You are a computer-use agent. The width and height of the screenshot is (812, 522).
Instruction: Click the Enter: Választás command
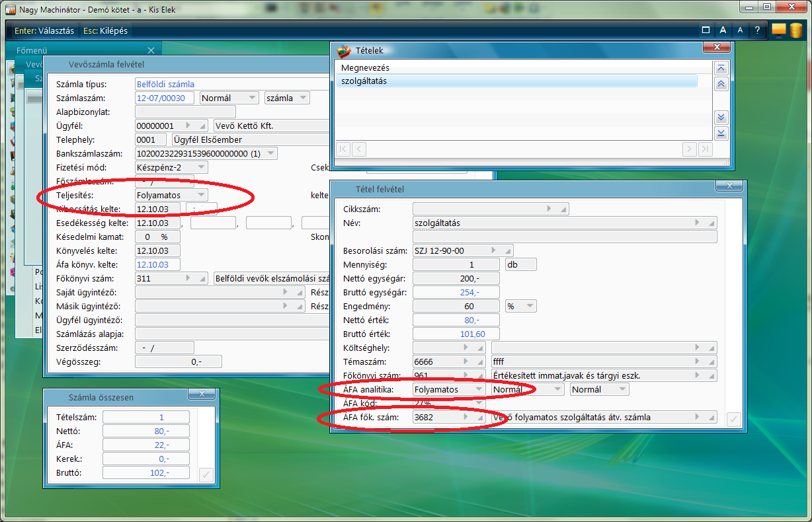coord(44,30)
